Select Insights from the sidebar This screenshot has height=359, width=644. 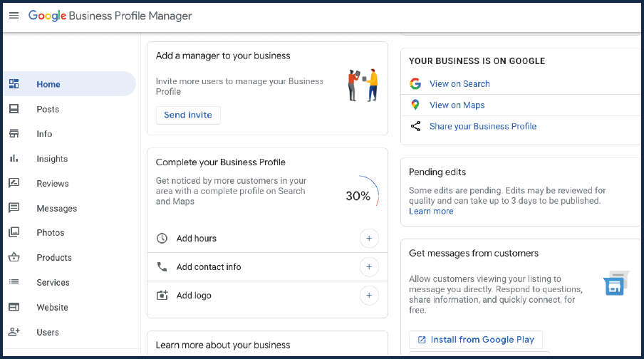(x=52, y=159)
